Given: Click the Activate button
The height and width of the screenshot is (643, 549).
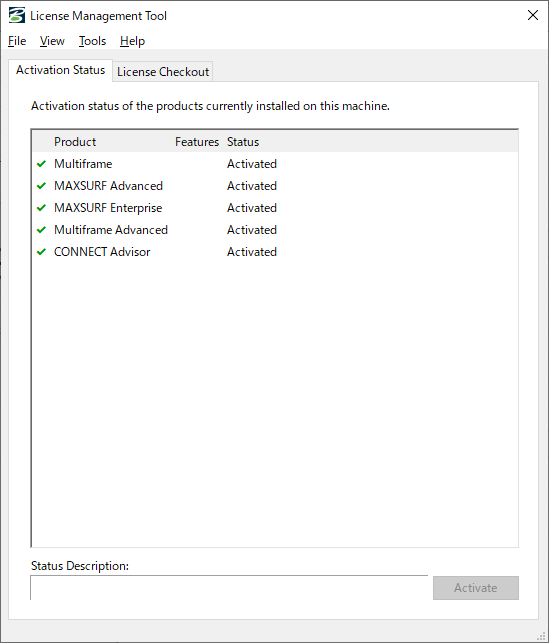Looking at the screenshot, I should [x=476, y=588].
